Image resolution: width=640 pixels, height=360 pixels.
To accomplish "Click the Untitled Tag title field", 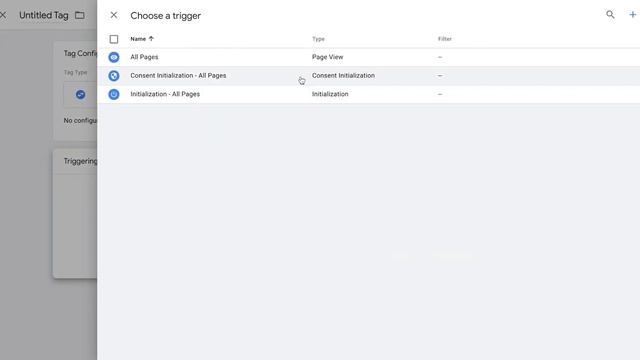I will 44,16.
